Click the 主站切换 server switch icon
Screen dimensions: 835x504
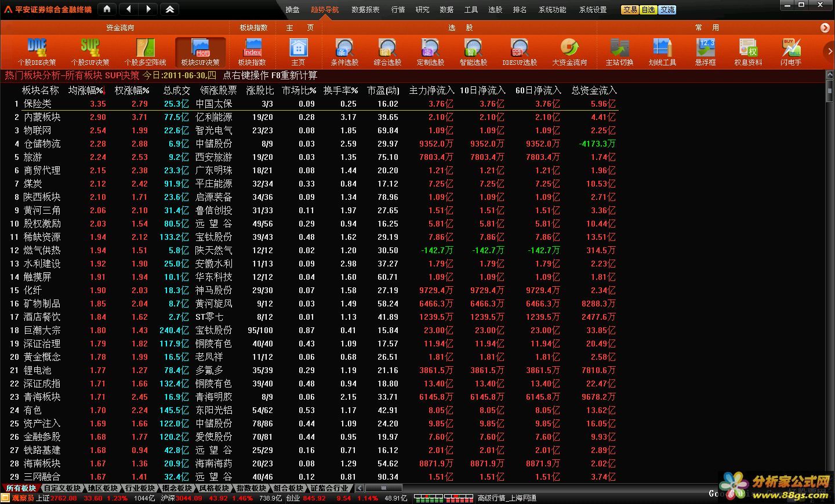(x=619, y=52)
